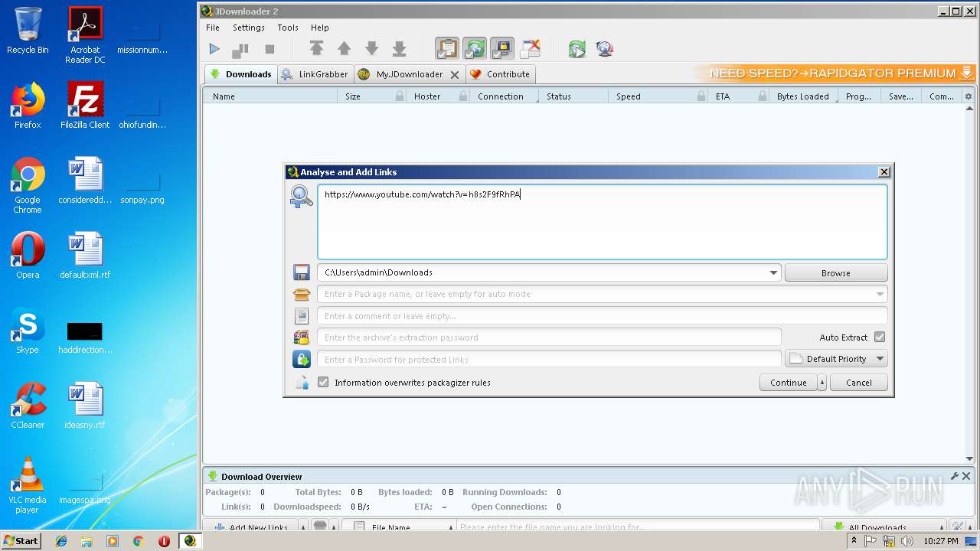
Task: Sort downloads by Name column
Action: coord(269,96)
